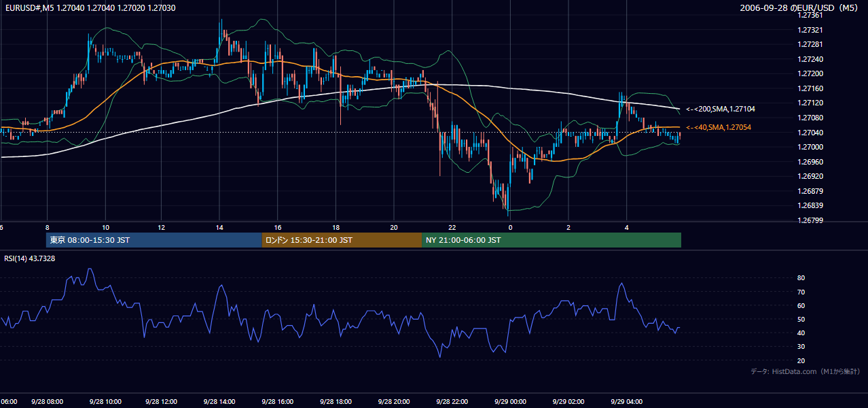Click price axis label 1.27361
The width and height of the screenshot is (868, 408).
[810, 15]
